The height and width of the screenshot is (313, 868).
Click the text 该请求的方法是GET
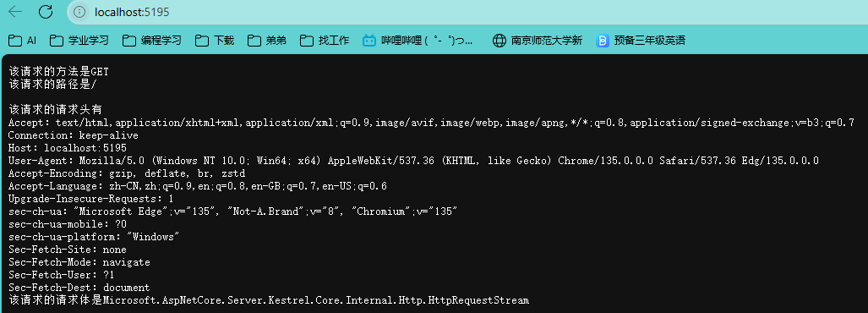tap(58, 71)
